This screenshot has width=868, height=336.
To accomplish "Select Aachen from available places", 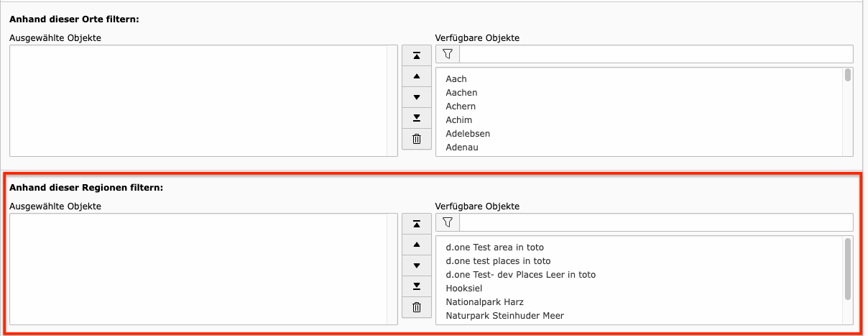I will (461, 93).
